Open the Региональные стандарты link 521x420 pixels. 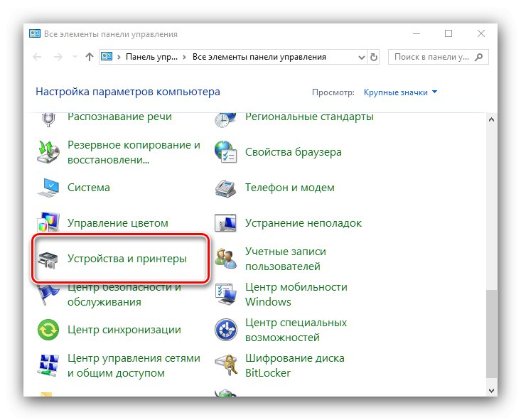(x=309, y=117)
